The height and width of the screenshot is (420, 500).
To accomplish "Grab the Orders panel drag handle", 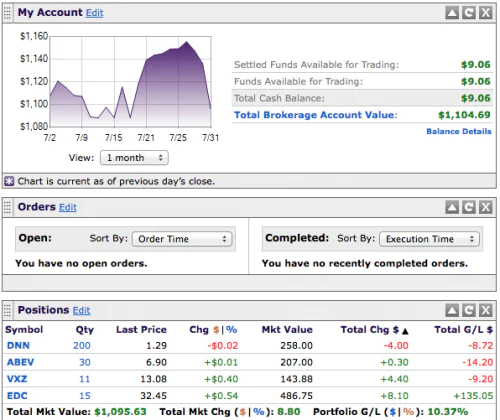I will click(7, 207).
